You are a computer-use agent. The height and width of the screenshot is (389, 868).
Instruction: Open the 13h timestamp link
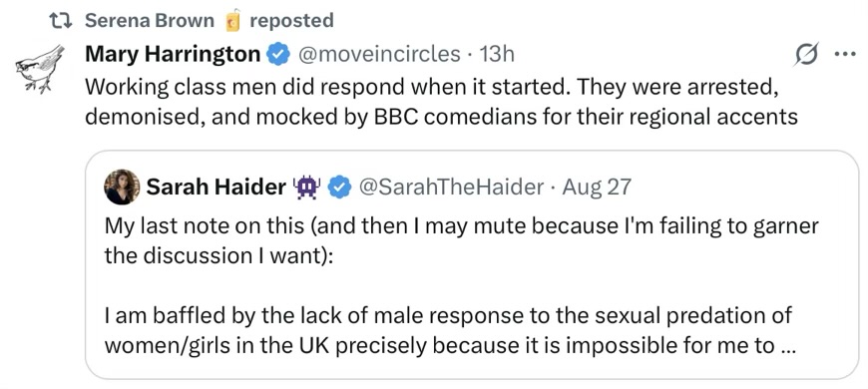click(x=497, y=54)
